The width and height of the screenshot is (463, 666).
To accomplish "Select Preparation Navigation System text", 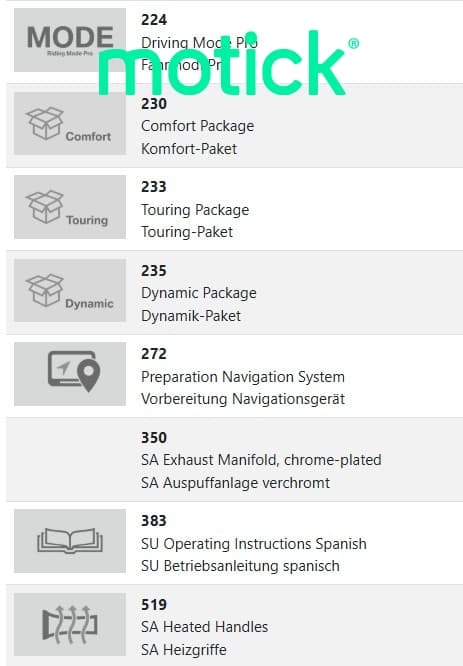I will pos(243,377).
